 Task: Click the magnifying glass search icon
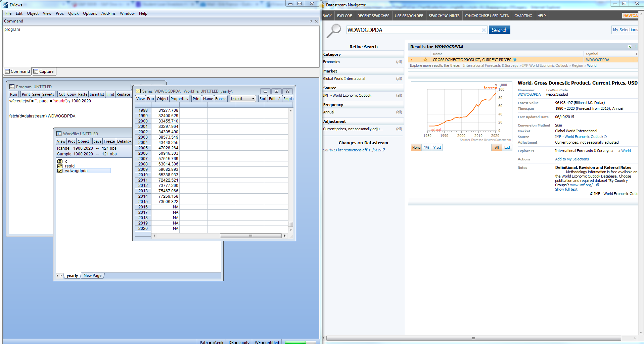click(x=334, y=31)
